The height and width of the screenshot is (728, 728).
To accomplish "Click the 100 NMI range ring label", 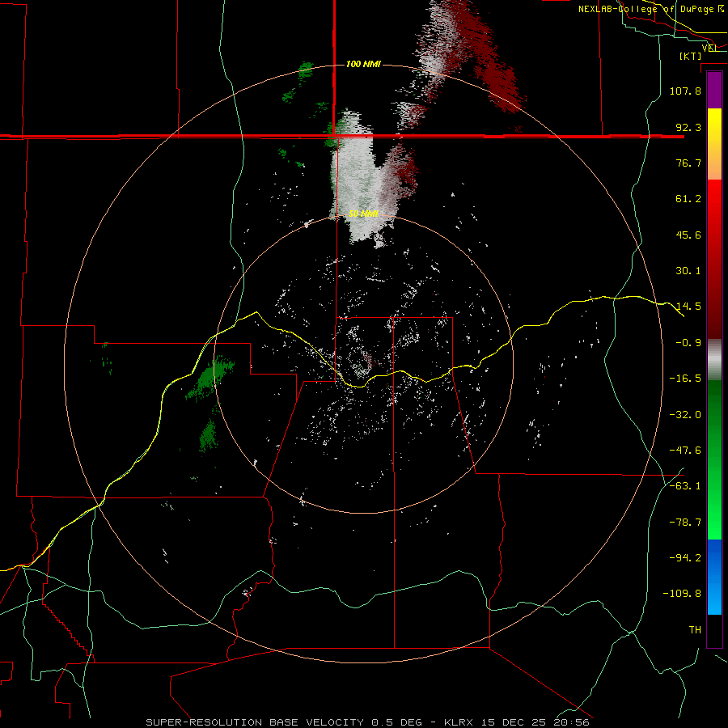I will [x=363, y=64].
